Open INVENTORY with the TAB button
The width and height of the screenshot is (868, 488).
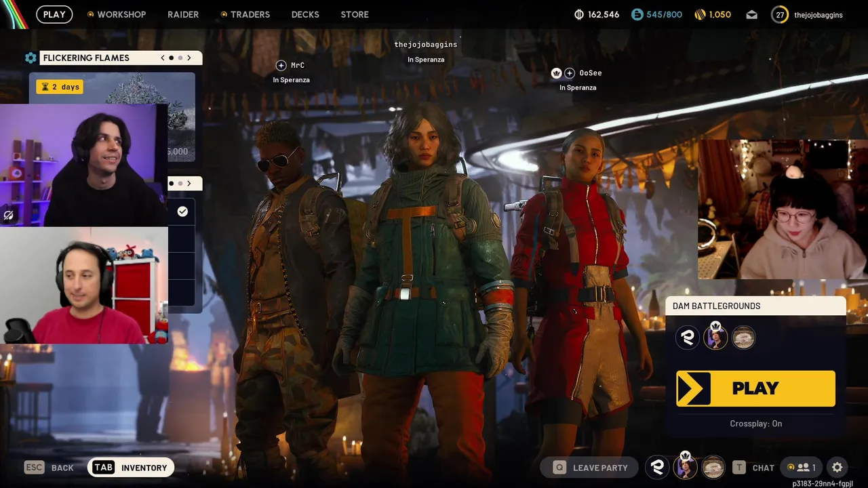(x=131, y=468)
